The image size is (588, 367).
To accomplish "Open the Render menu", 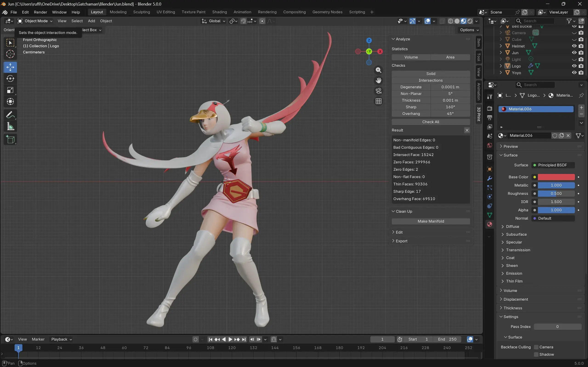I will pos(40,12).
